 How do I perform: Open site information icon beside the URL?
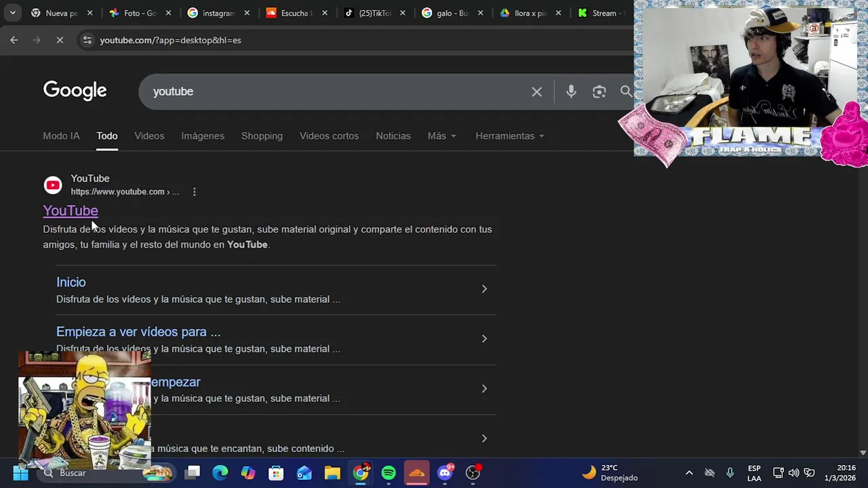point(87,40)
